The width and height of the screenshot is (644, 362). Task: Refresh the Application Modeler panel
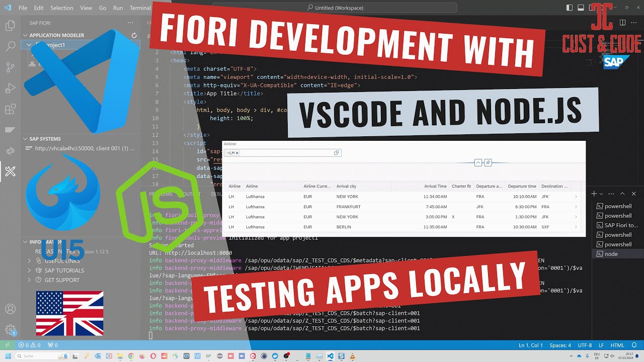pos(134,35)
